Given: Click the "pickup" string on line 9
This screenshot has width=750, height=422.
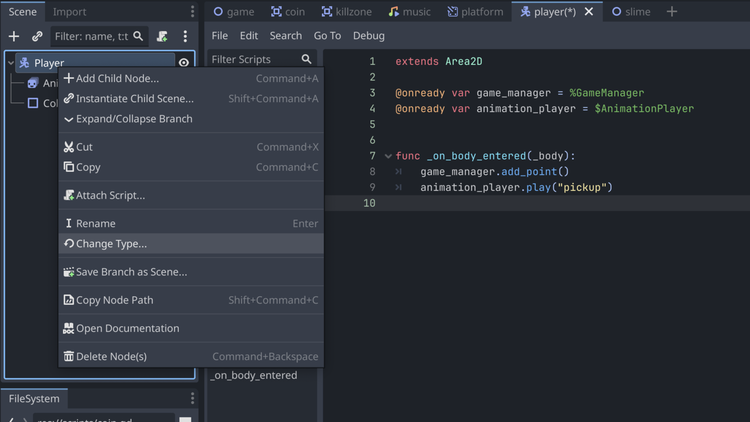Looking at the screenshot, I should (582, 188).
